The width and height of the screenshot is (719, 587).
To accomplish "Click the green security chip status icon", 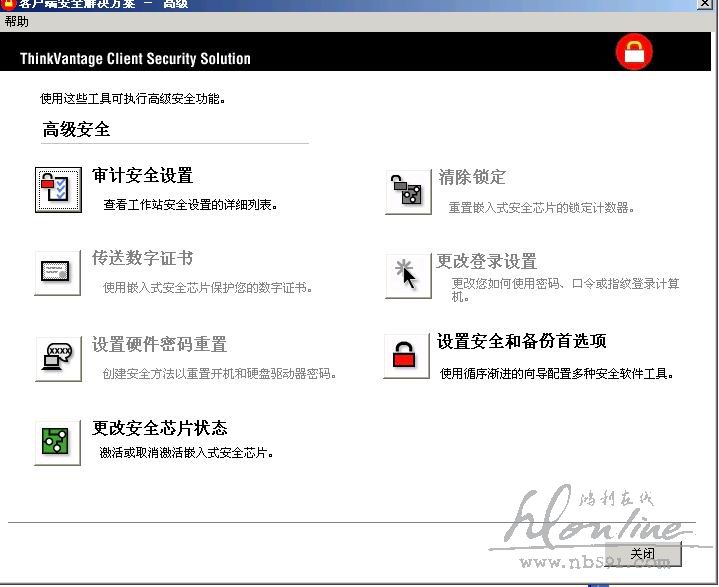I will 58,442.
